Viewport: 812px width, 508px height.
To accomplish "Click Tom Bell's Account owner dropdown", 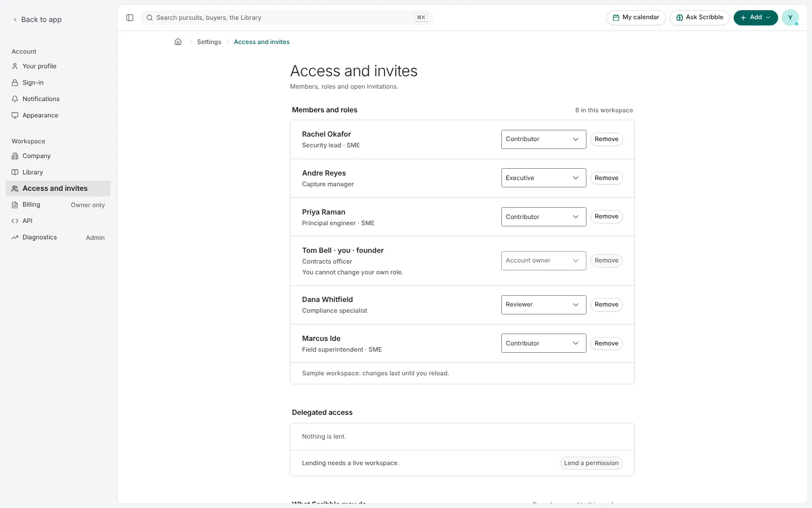I will point(544,261).
